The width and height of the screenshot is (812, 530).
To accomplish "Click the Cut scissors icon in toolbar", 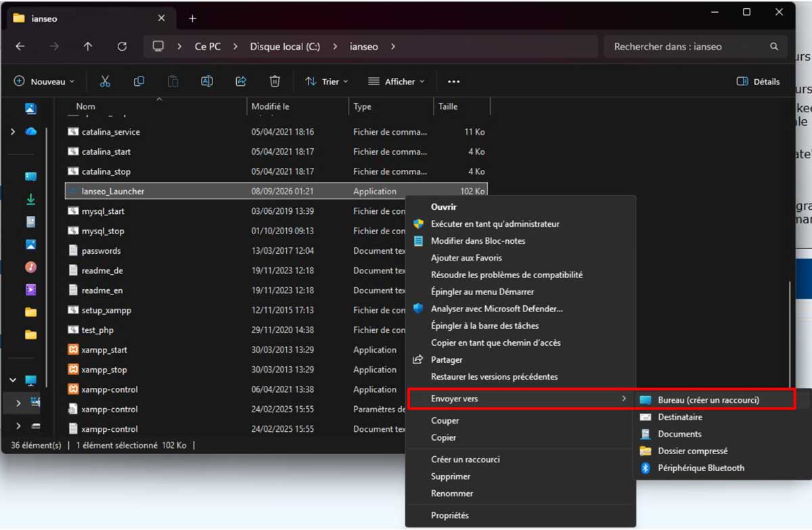I will 105,81.
